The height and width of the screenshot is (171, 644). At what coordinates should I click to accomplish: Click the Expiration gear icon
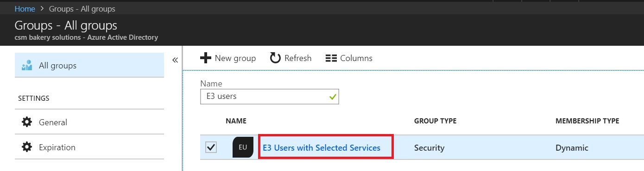27,147
